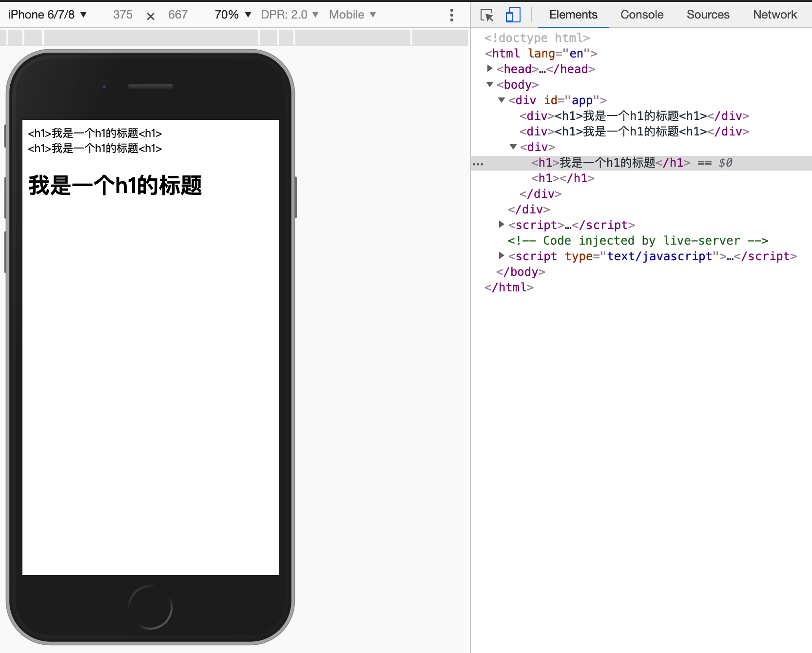Click first escaped h1 text line in phone preview
The height and width of the screenshot is (653, 812).
[95, 133]
